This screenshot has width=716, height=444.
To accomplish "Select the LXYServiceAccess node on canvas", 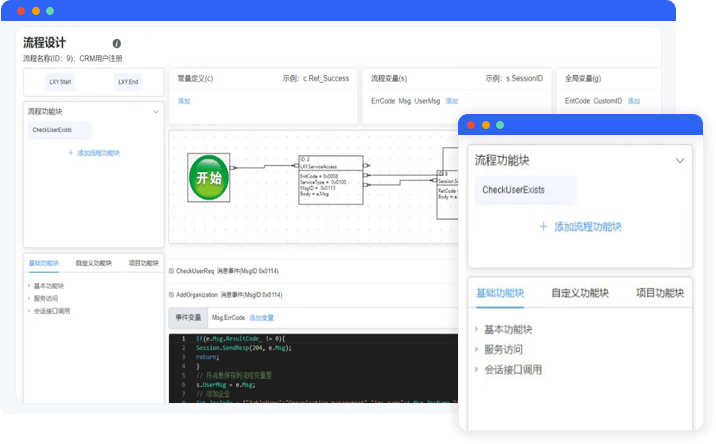I will click(x=332, y=179).
